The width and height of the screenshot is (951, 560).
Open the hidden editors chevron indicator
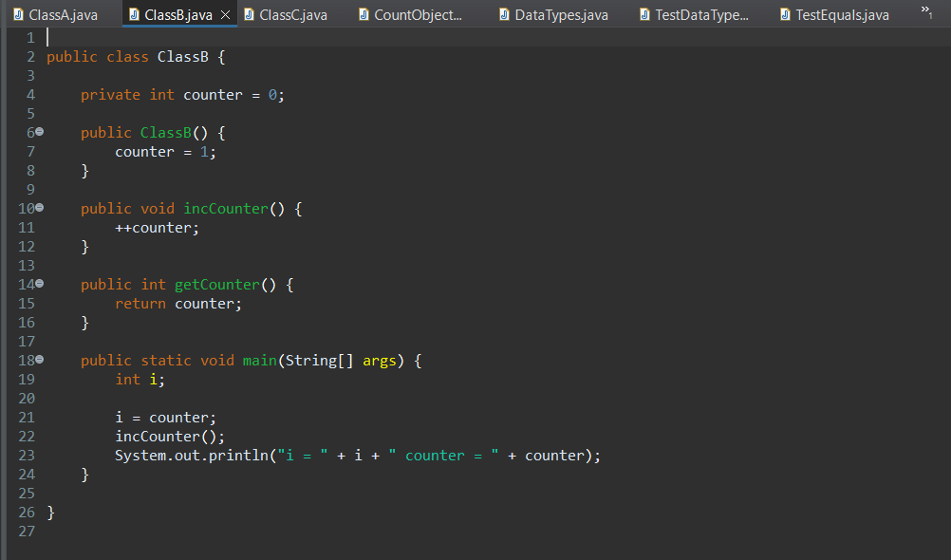(925, 14)
